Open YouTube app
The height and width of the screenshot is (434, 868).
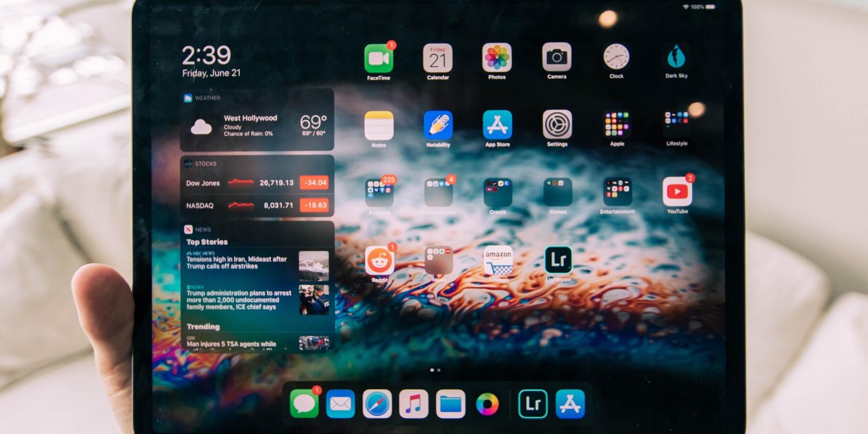tap(677, 192)
